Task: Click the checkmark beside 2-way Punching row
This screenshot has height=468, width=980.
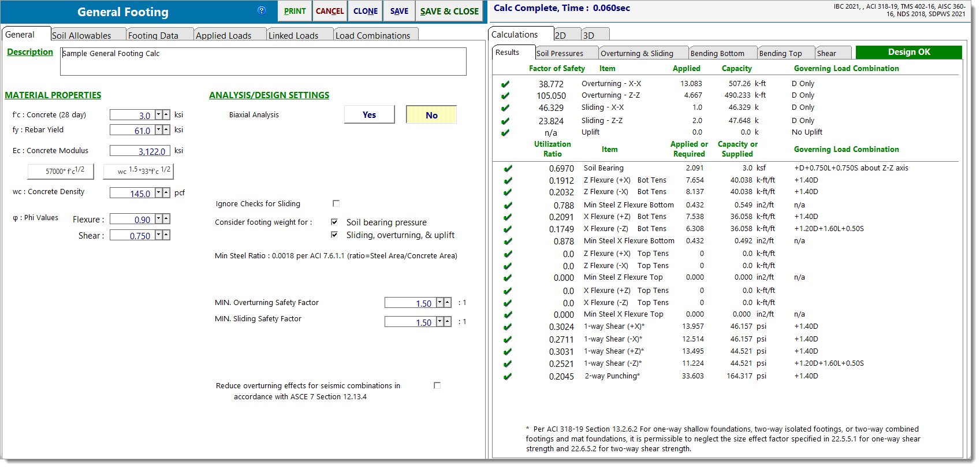Action: click(508, 377)
